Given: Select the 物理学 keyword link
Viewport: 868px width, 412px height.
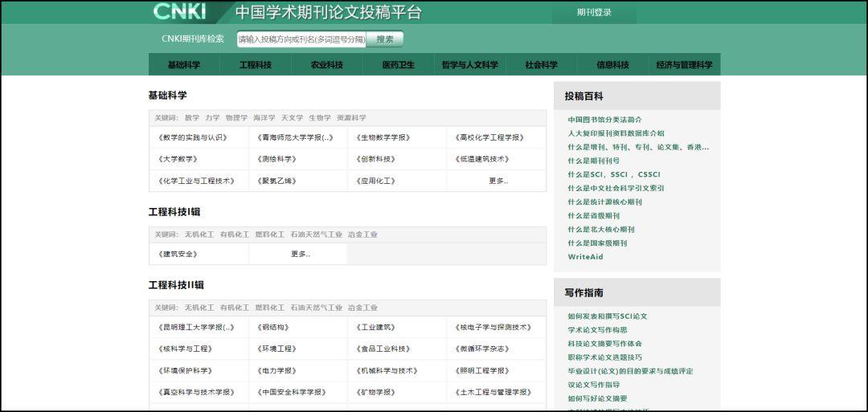Looking at the screenshot, I should click(x=236, y=118).
